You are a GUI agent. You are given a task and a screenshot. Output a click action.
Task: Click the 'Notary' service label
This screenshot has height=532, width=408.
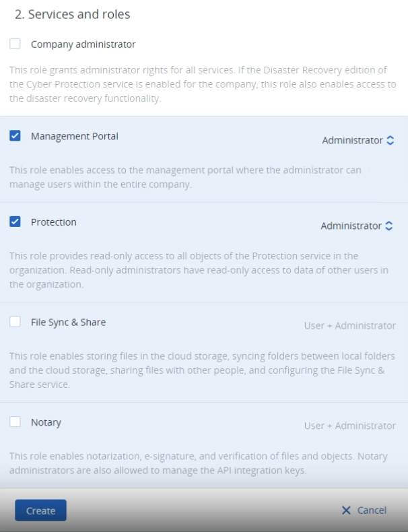point(46,422)
